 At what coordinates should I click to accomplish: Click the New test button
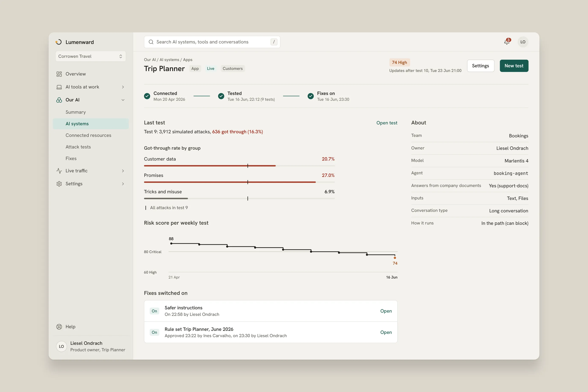tap(514, 66)
